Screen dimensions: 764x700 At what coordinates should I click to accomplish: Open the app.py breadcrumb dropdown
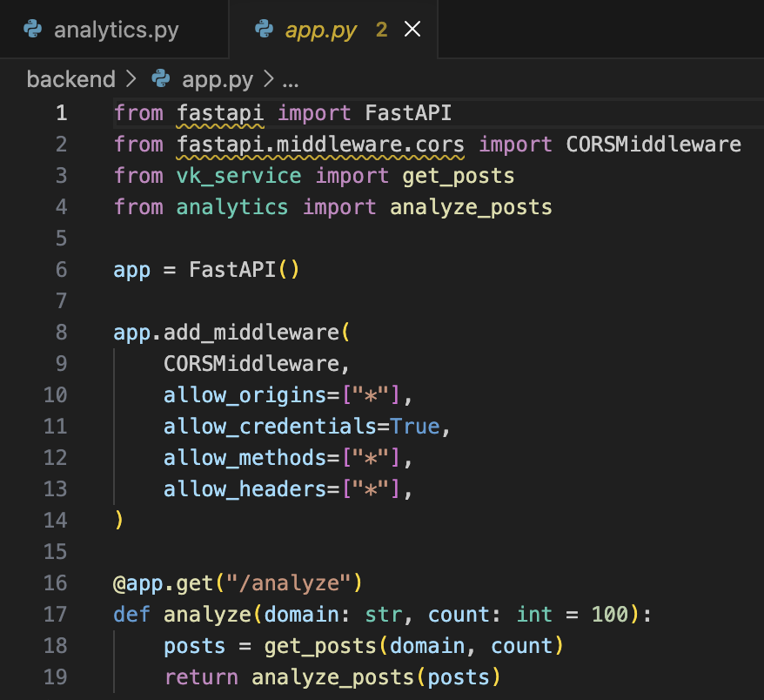coord(218,80)
